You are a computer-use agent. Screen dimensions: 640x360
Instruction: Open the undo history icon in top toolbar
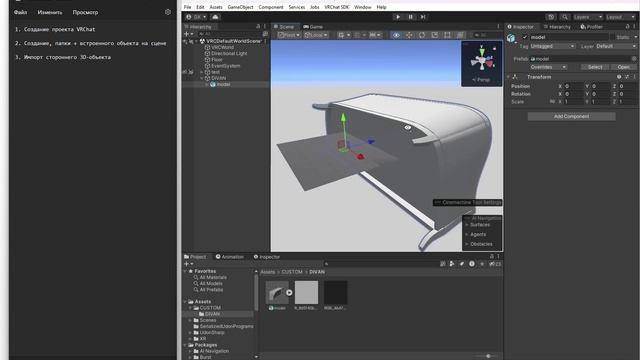[x=551, y=17]
